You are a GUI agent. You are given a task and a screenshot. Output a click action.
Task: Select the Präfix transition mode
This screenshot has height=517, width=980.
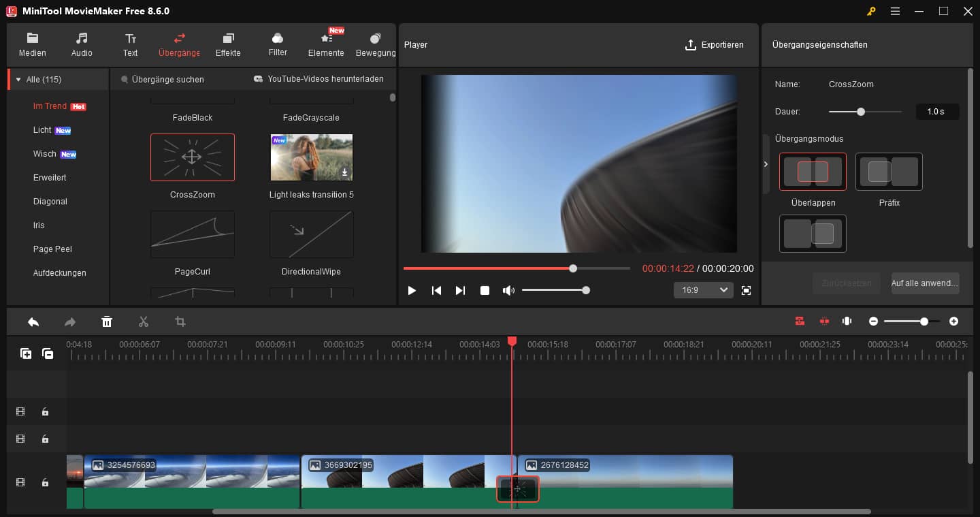[x=889, y=172]
